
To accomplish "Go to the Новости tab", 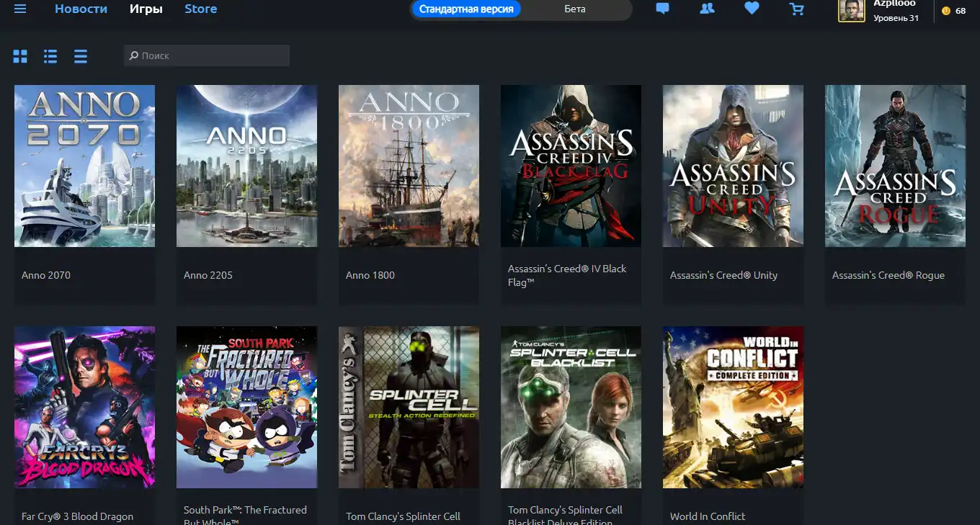I will (x=81, y=9).
